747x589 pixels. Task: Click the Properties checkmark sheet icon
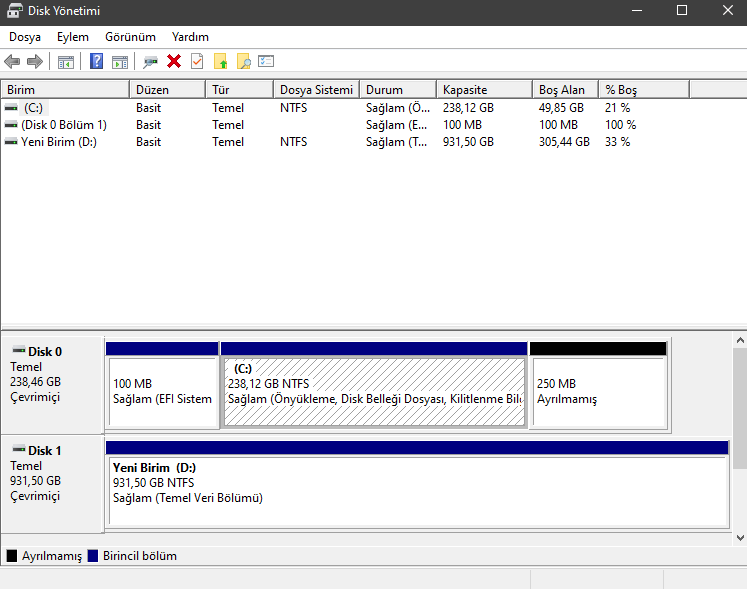tap(197, 61)
